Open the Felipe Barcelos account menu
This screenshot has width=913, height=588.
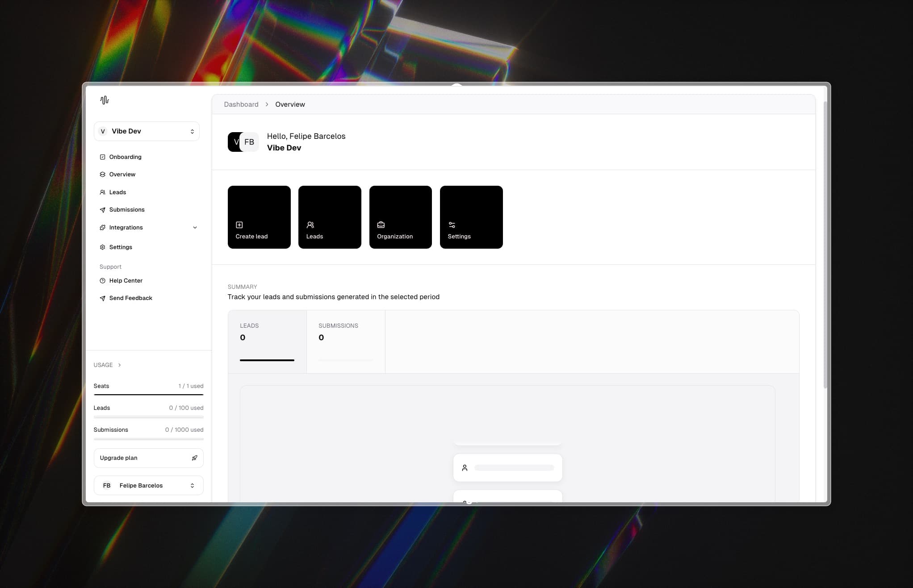[x=148, y=485]
